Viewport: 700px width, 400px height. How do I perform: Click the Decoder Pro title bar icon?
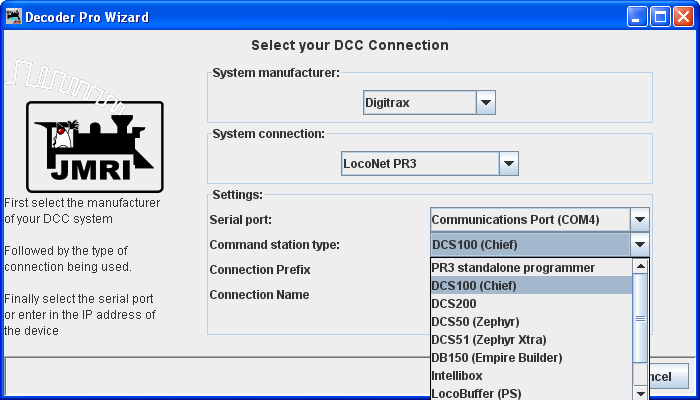(x=12, y=17)
